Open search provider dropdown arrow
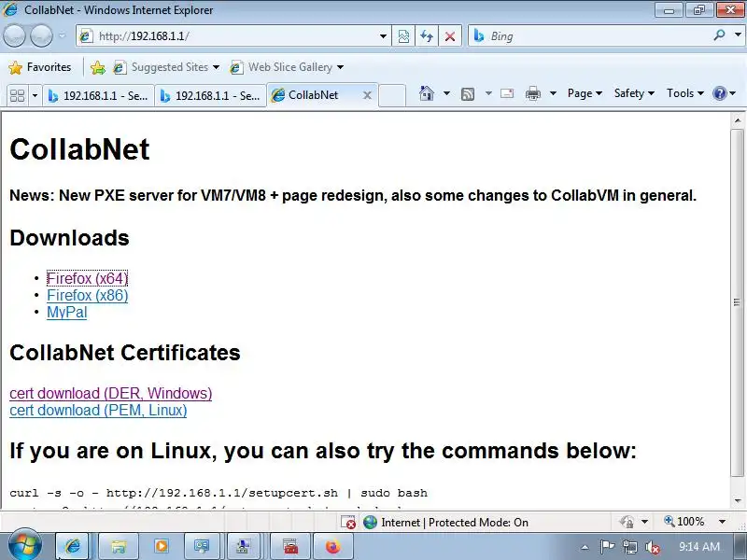This screenshot has width=747, height=560. click(738, 35)
